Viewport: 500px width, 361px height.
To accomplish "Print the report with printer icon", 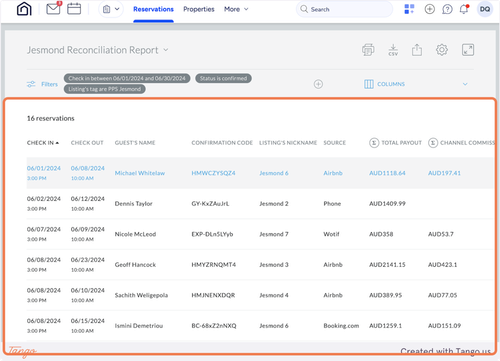I will pyautogui.click(x=368, y=50).
